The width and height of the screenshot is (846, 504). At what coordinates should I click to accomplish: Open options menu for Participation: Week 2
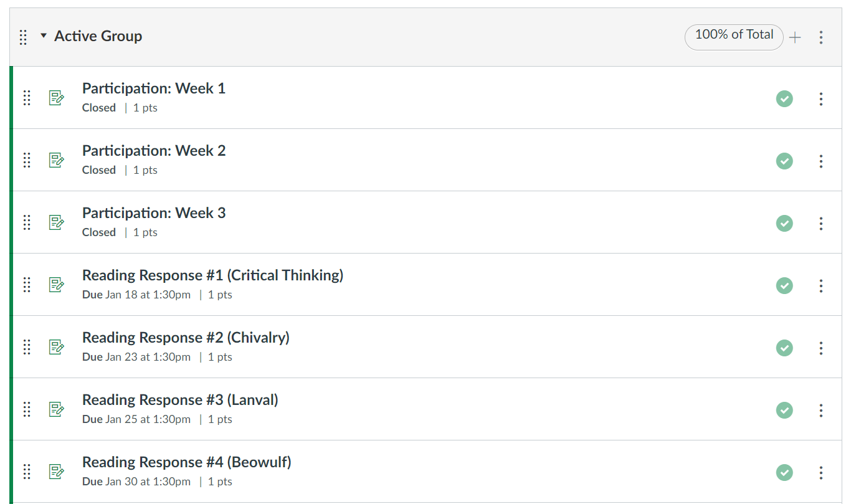821,161
